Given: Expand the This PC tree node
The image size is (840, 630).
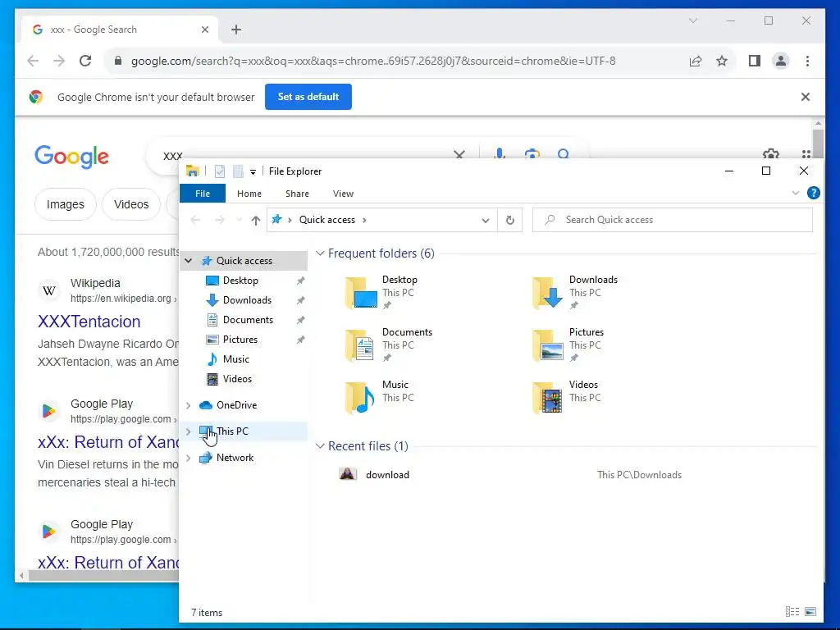Looking at the screenshot, I should (188, 431).
